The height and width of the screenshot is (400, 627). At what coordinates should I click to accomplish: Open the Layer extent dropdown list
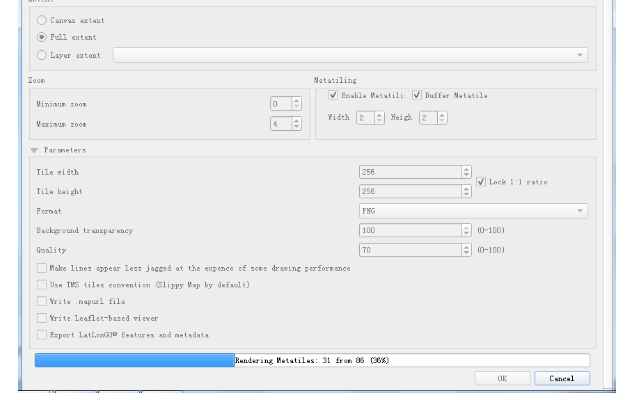pos(350,55)
